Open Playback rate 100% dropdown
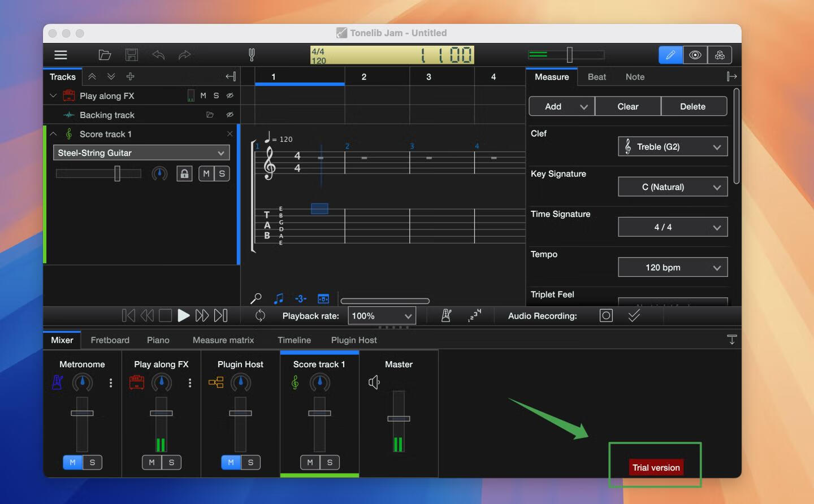The height and width of the screenshot is (504, 814). pyautogui.click(x=382, y=316)
